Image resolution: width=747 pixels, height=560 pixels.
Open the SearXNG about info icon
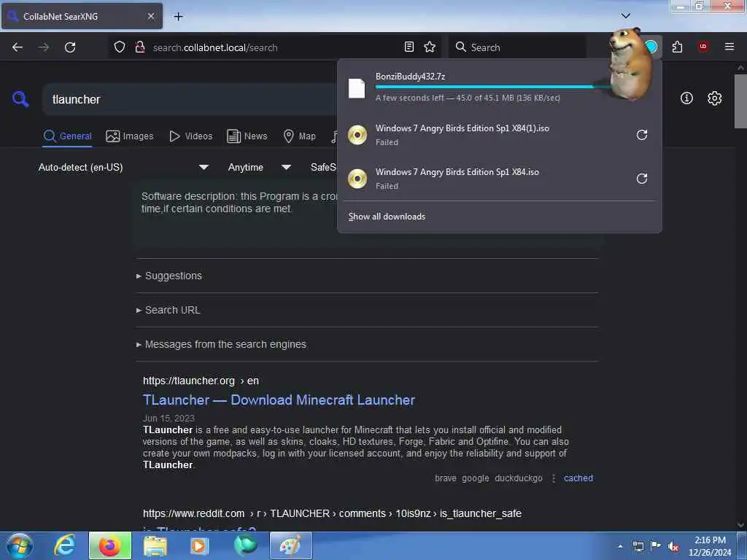pos(686,98)
